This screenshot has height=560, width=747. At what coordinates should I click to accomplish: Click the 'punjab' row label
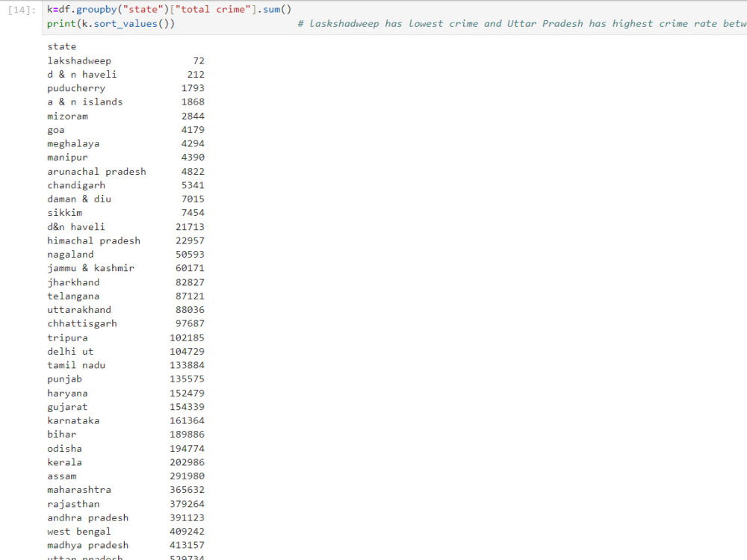pos(64,379)
